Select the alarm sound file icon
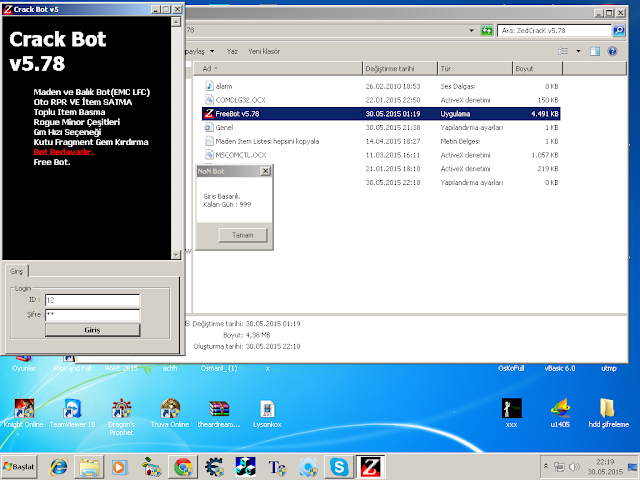The height and width of the screenshot is (480, 640). (x=209, y=86)
